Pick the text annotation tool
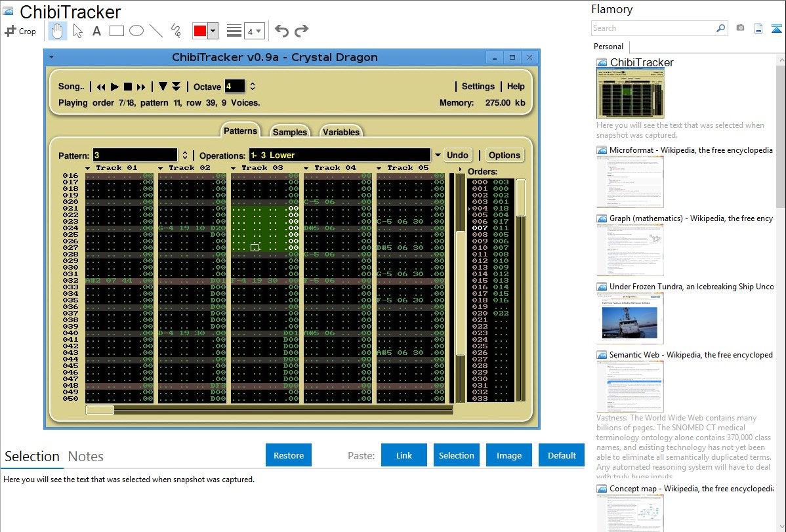The width and height of the screenshot is (786, 532). click(x=96, y=31)
